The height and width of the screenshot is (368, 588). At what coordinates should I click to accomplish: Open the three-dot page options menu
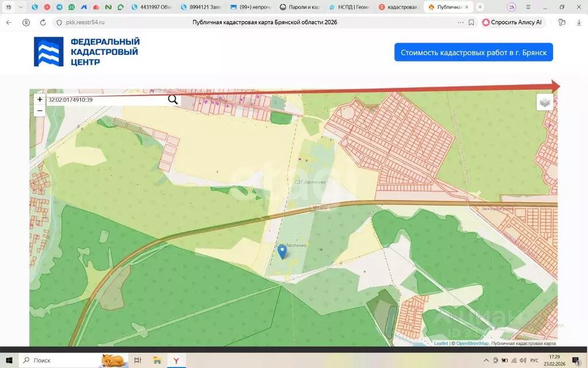[460, 22]
